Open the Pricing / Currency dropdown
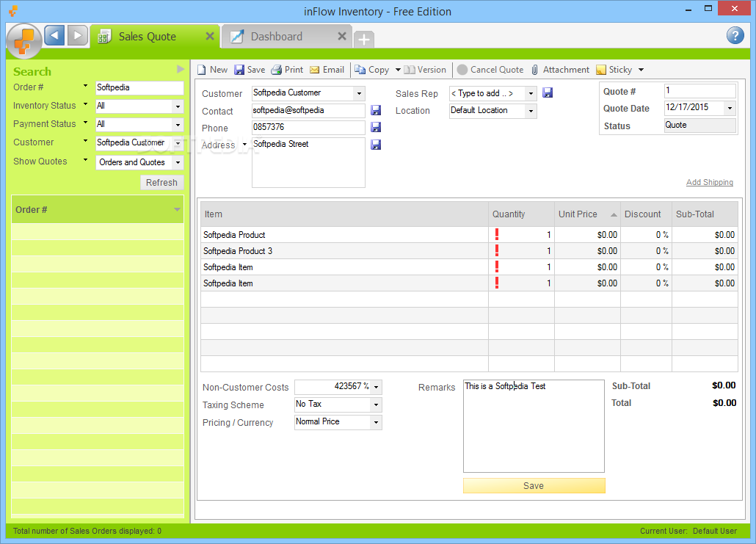Viewport: 756px width, 544px height. [x=376, y=422]
